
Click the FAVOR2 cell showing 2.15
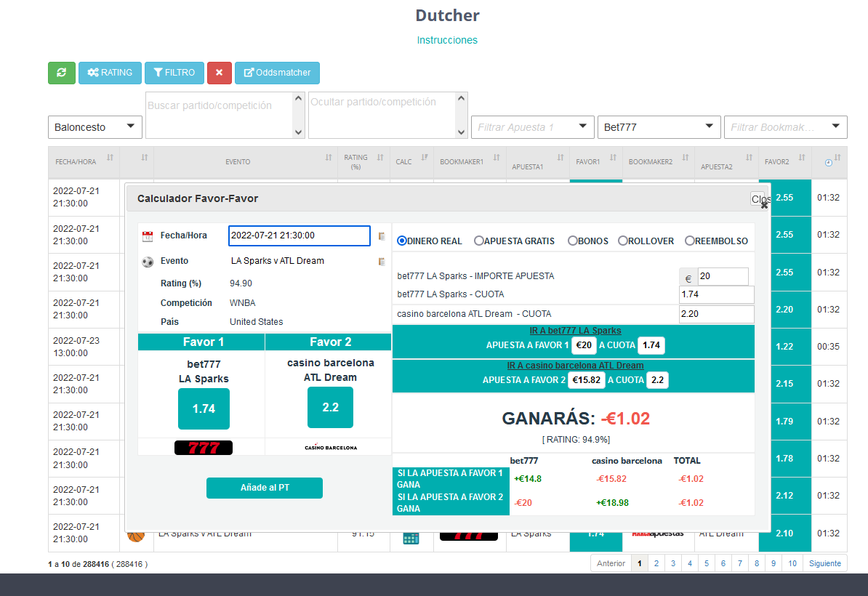coord(784,384)
